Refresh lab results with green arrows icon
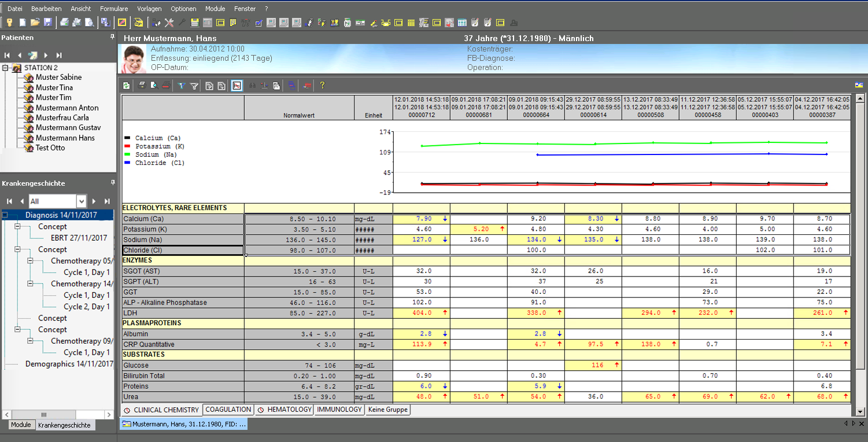 126,86
